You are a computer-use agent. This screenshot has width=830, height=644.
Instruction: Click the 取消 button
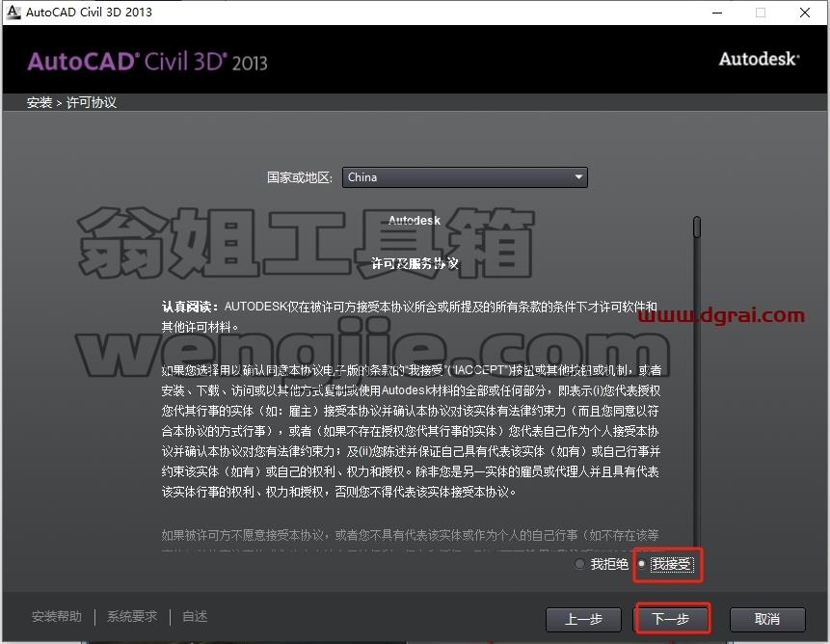[x=767, y=619]
